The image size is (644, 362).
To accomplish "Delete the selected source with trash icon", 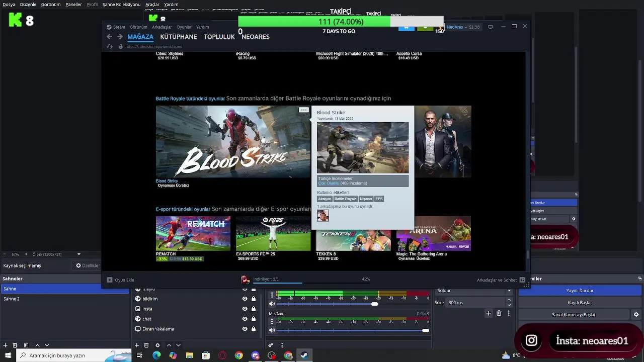I will click(146, 345).
